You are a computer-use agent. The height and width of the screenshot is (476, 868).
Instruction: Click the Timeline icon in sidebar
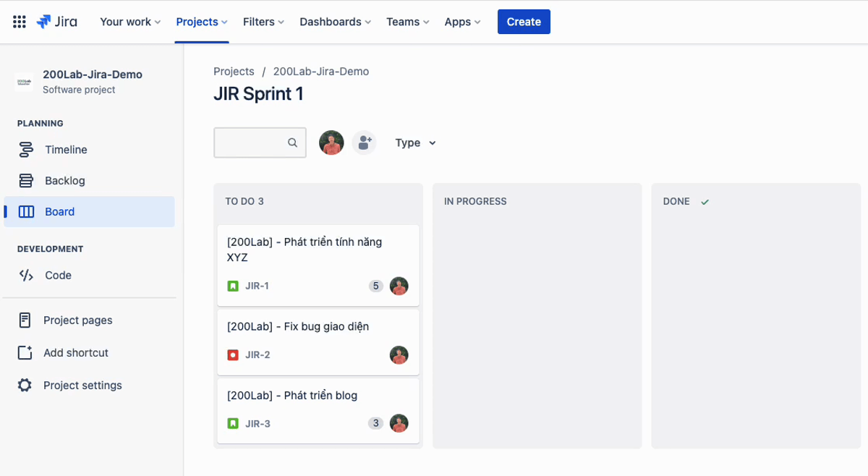(26, 150)
